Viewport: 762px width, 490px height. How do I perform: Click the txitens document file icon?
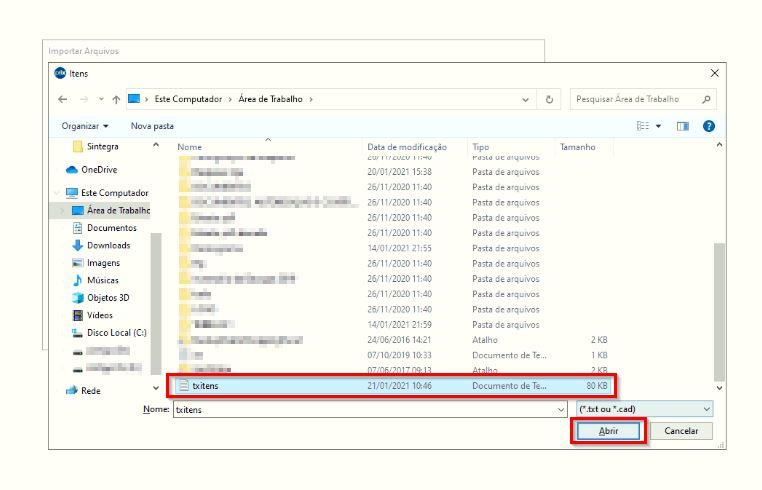point(184,386)
